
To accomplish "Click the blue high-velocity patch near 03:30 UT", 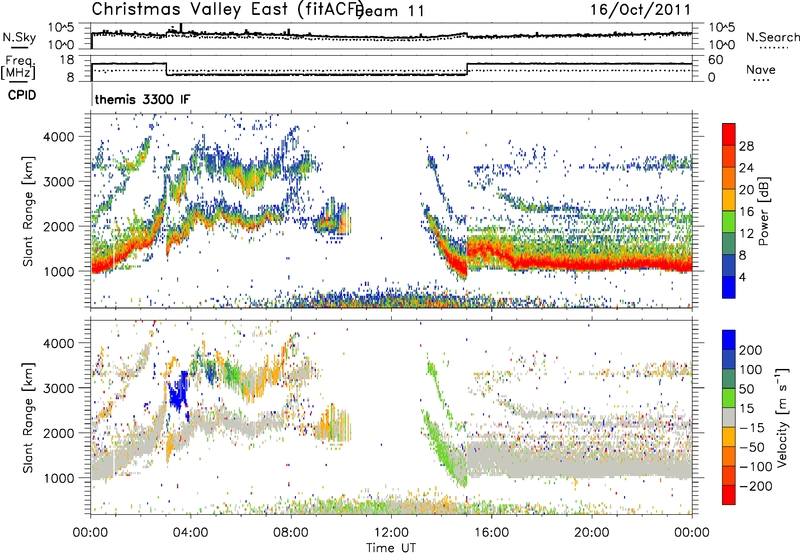I will [x=178, y=393].
